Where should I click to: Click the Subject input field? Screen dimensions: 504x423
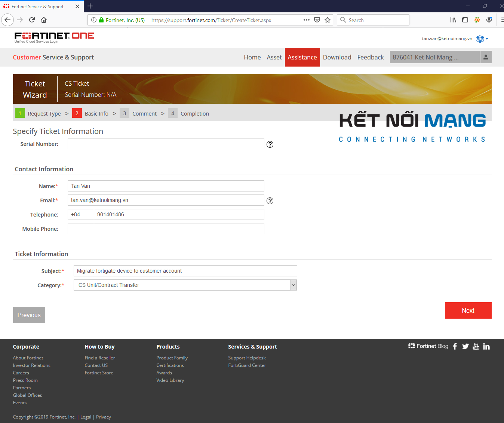tap(185, 271)
